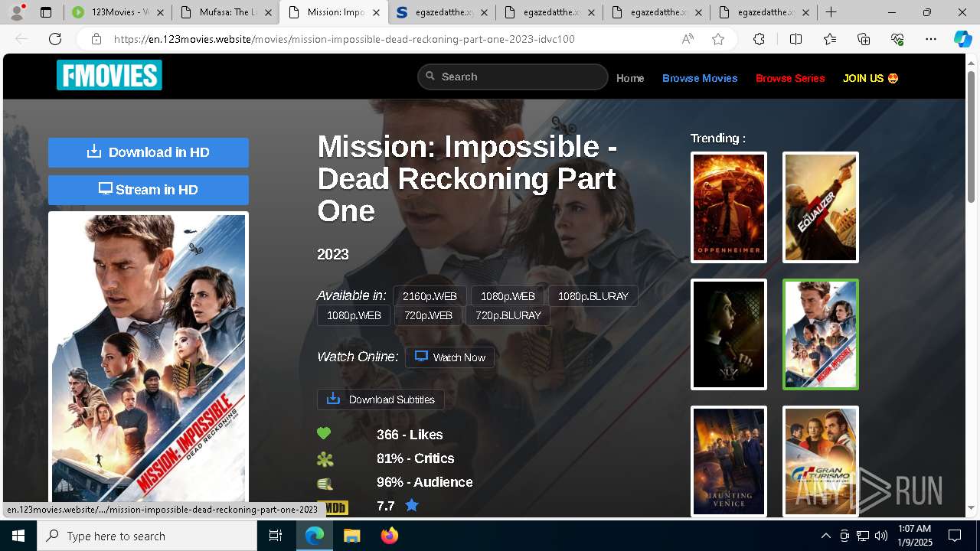The height and width of the screenshot is (551, 980).
Task: Click Download in HD button
Action: 149,152
